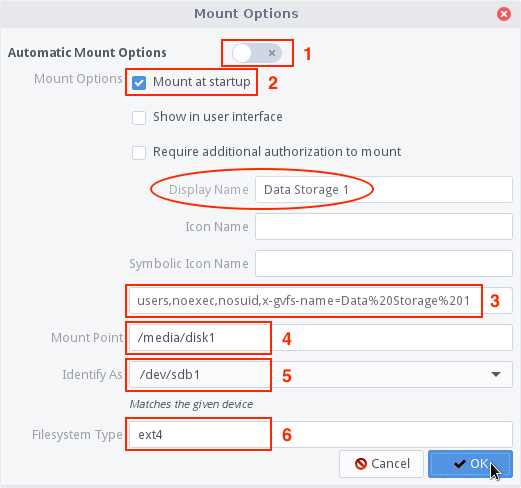521x488 pixels.
Task: Expand the Identify As dropdown arrow
Action: [x=496, y=374]
